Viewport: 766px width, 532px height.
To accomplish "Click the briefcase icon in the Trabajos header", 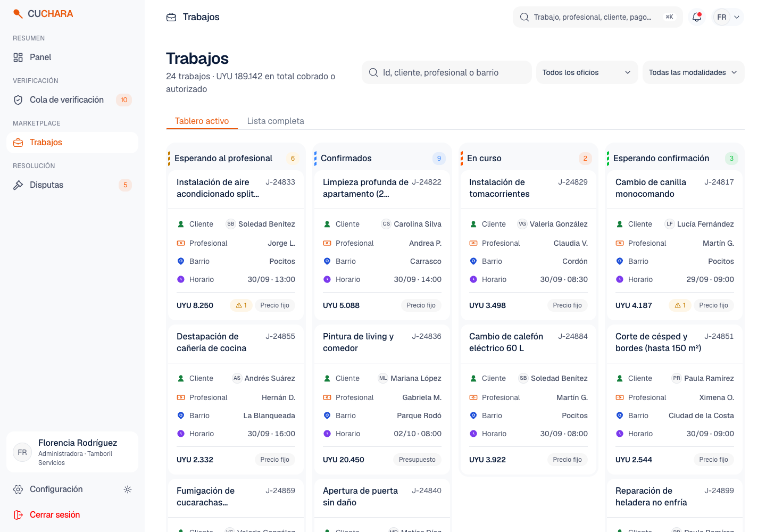I will point(171,17).
